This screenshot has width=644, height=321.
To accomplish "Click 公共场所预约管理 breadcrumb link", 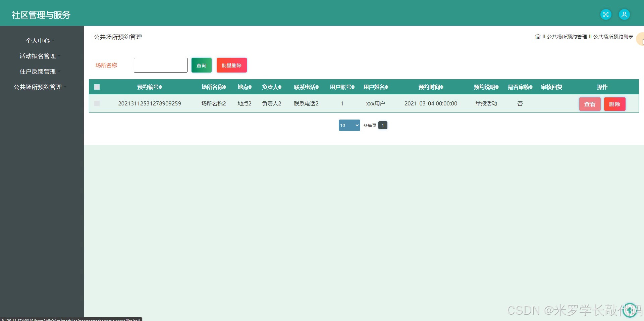I will (x=567, y=37).
